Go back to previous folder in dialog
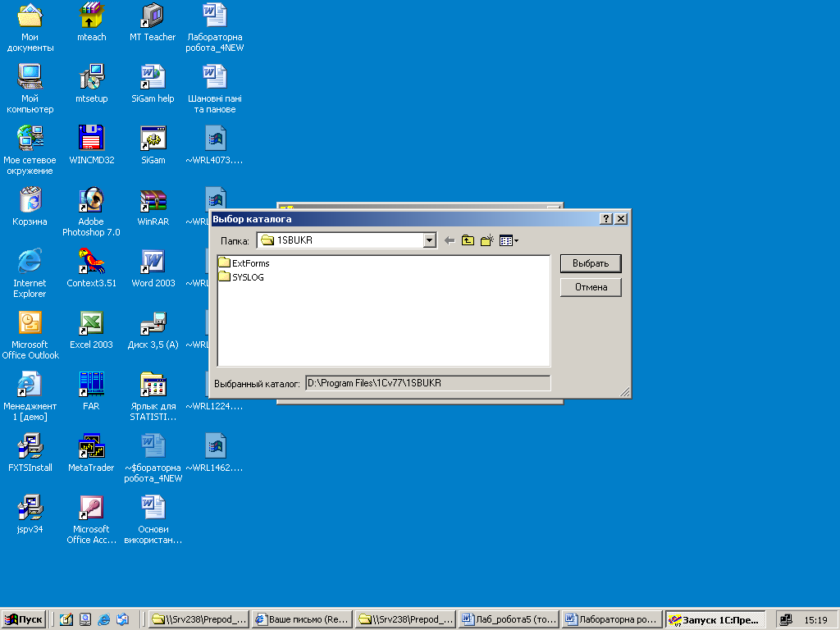This screenshot has width=840, height=630. 450,240
